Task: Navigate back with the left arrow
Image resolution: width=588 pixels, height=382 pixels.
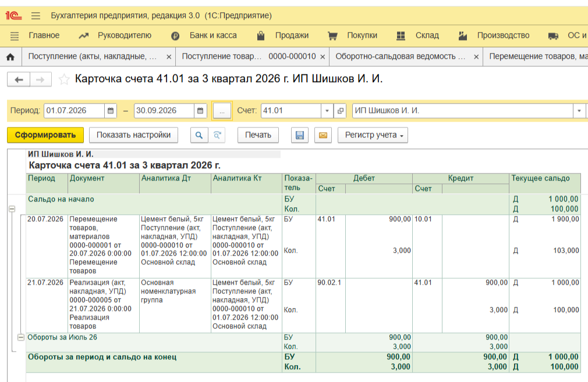Action: click(19, 80)
